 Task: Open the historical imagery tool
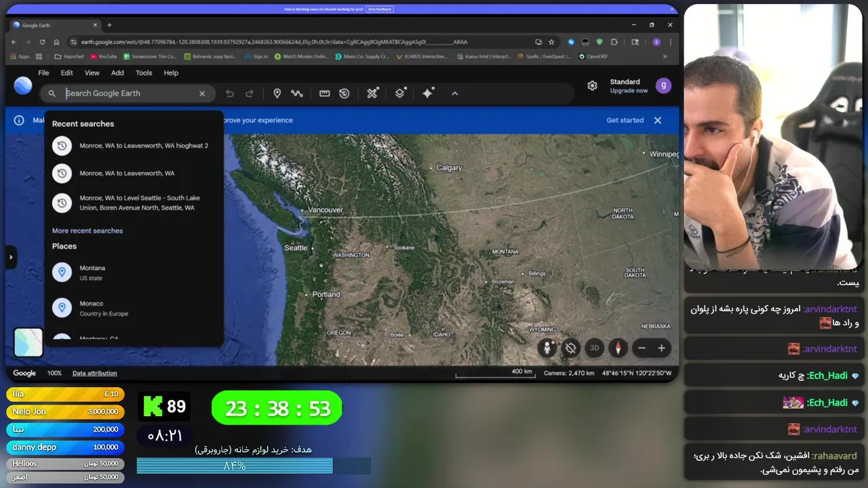pos(344,94)
